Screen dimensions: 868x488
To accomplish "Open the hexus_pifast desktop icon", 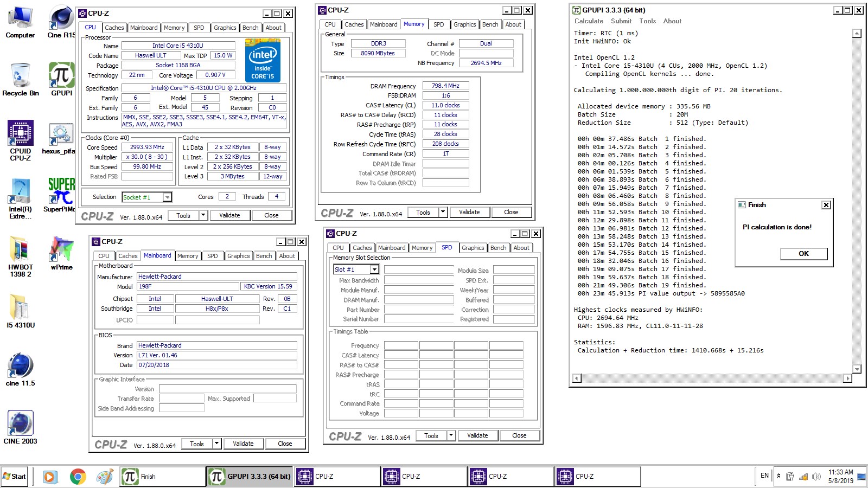I will point(59,138).
